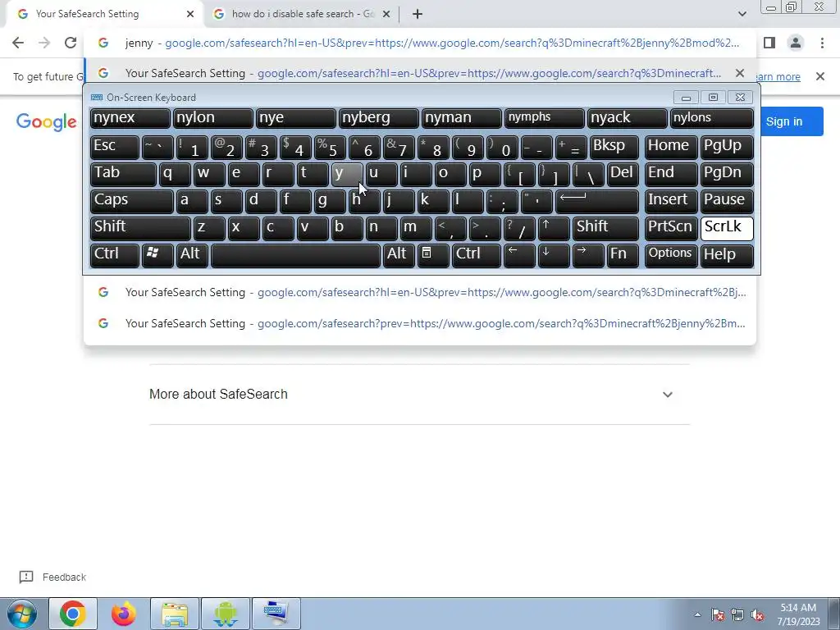
Task: Click the Tab key on On-Screen Keyboard
Action: pos(123,174)
